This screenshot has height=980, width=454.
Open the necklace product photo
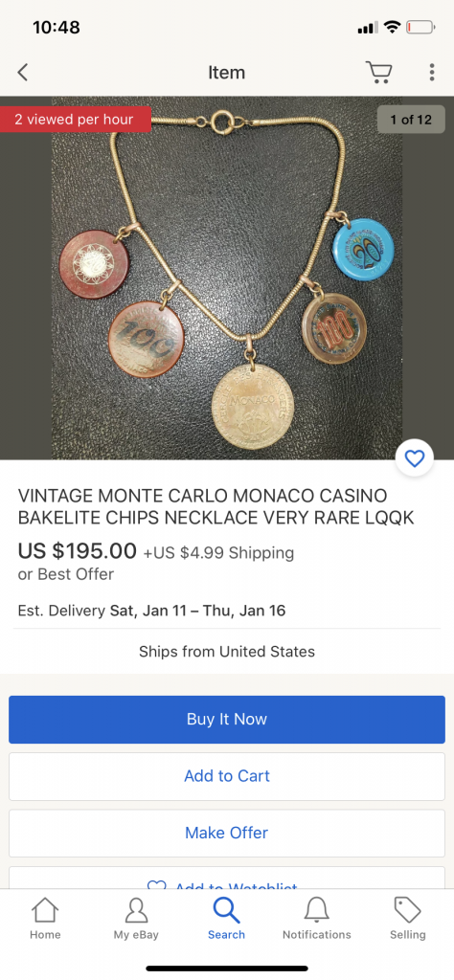[227, 278]
